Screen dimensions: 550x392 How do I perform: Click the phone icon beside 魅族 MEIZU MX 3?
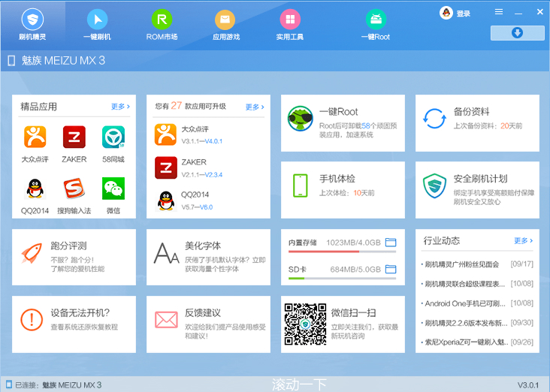11,61
